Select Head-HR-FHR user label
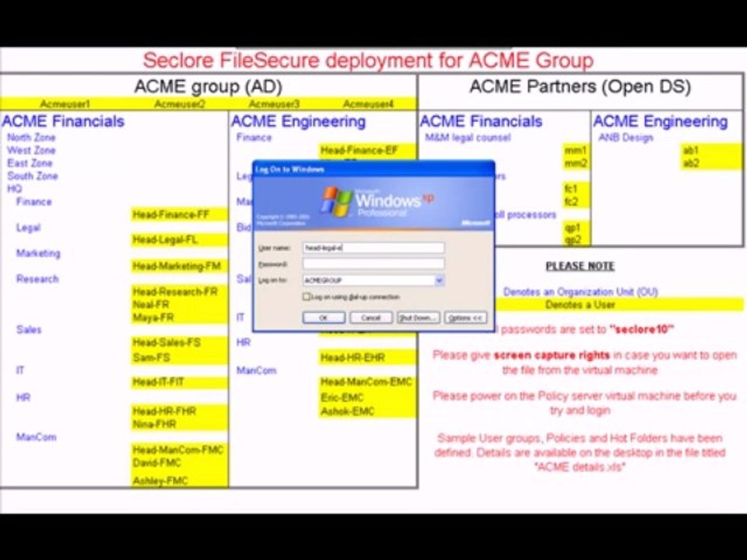The width and height of the screenshot is (747, 560). coord(164,411)
